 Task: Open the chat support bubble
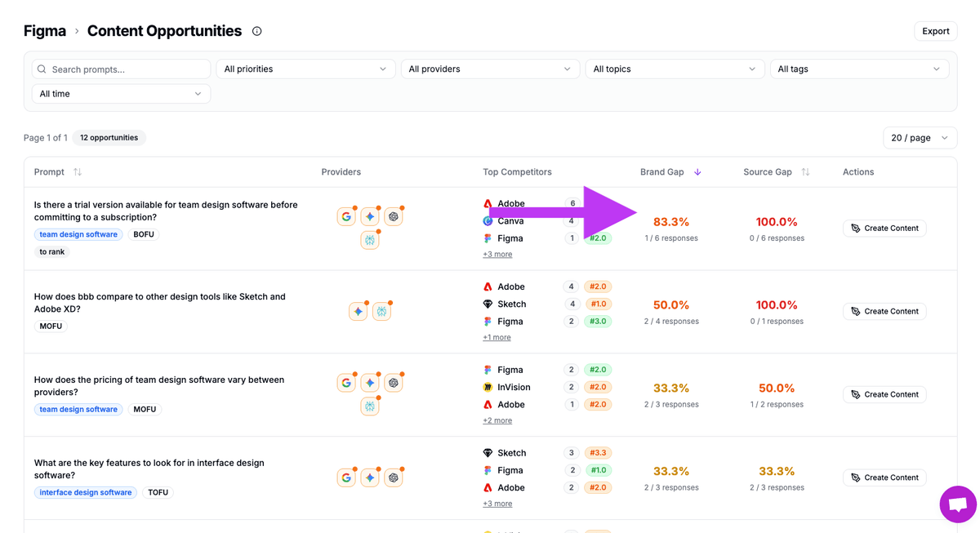click(958, 504)
